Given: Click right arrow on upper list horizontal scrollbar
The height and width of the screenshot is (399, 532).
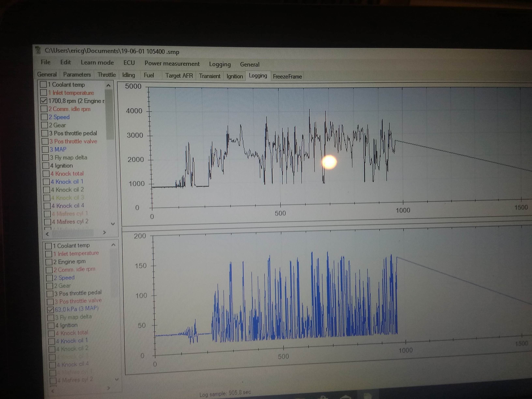Looking at the screenshot, I should pos(104,233).
